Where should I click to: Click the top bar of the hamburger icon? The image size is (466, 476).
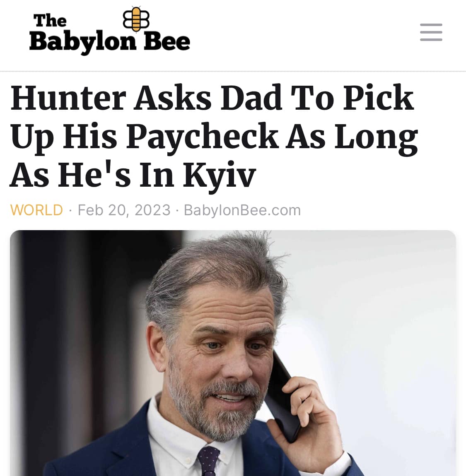coord(431,24)
